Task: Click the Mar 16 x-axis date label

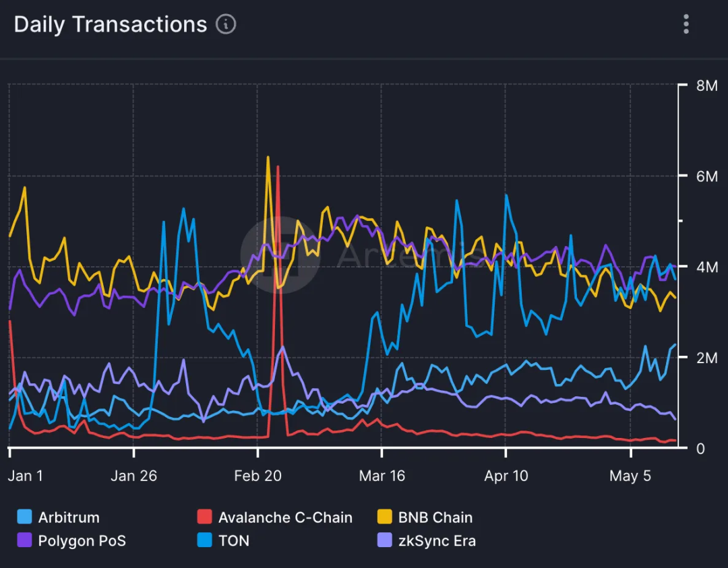Action: click(x=382, y=476)
